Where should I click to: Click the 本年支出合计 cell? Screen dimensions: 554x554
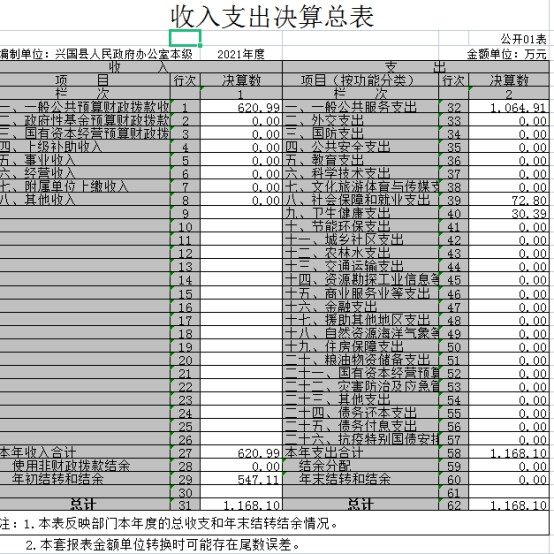[x=360, y=452]
